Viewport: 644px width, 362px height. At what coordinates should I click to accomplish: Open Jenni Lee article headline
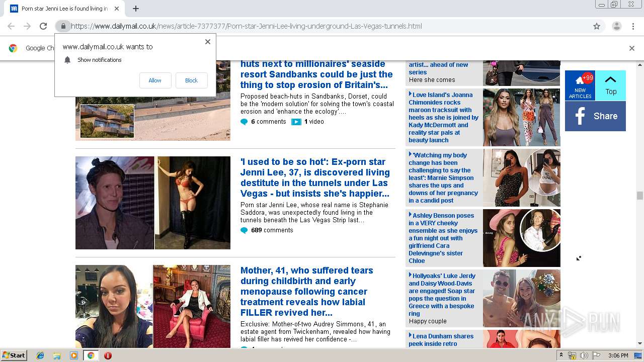tap(315, 177)
